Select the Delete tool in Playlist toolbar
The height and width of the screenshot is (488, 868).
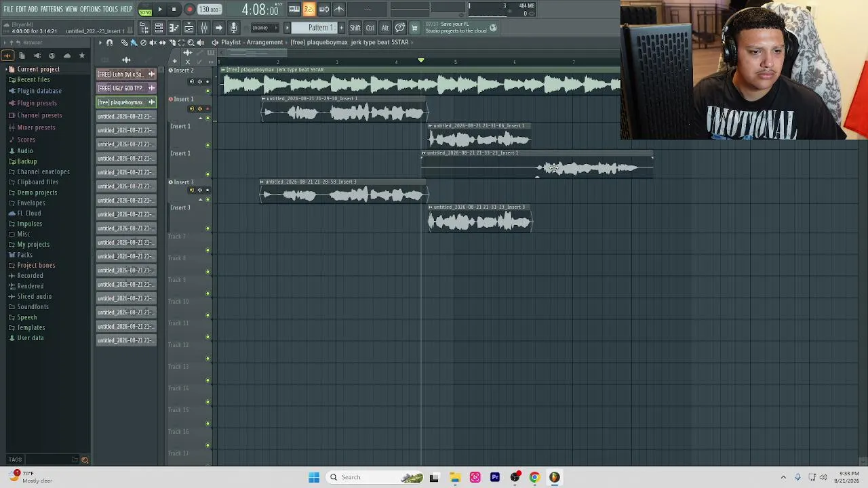click(143, 43)
